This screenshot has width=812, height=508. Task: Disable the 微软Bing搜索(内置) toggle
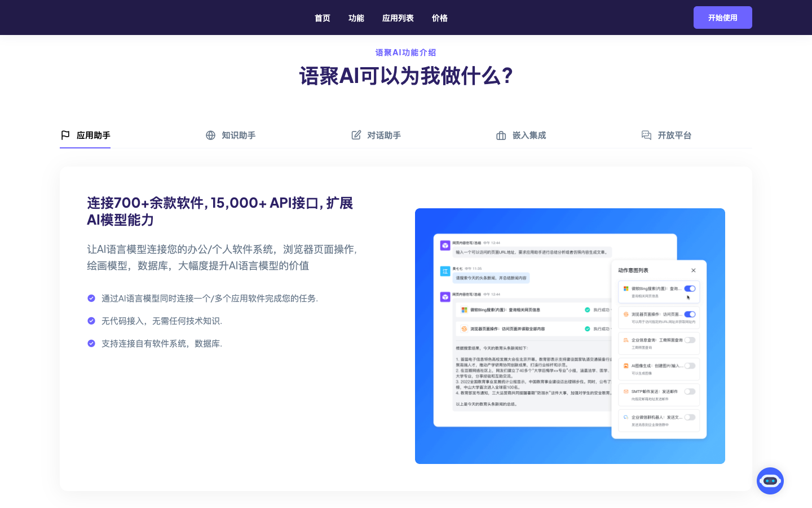pos(690,288)
